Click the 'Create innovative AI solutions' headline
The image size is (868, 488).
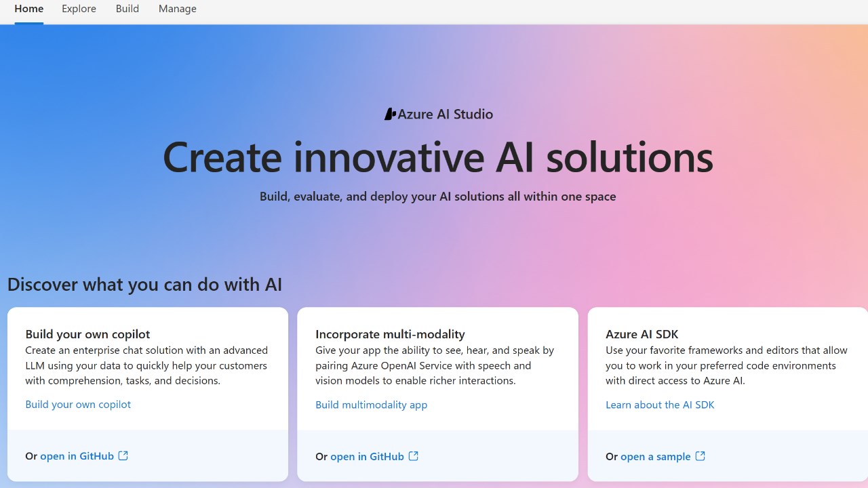437,157
